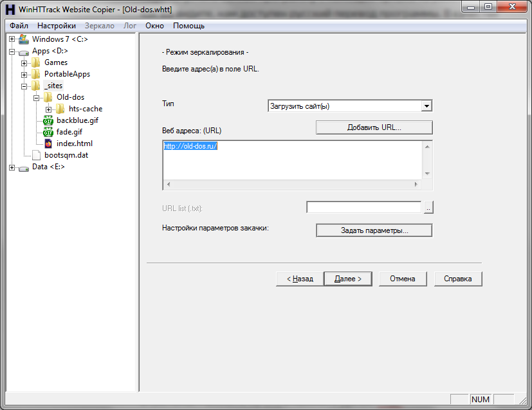Screen dimensions: 532x410
Task: Proceed with the Далее button
Action: point(348,279)
